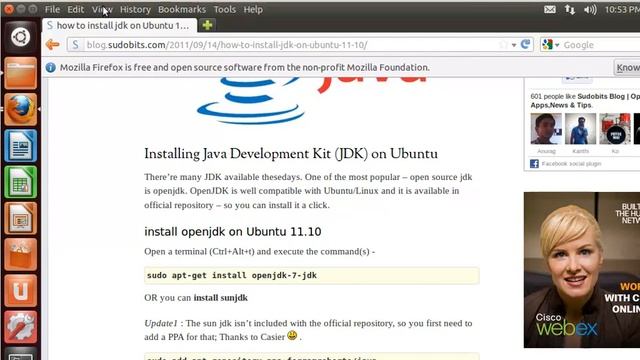640x360 pixels.
Task: Click the Cisco WebEx advertisement
Action: 582,270
